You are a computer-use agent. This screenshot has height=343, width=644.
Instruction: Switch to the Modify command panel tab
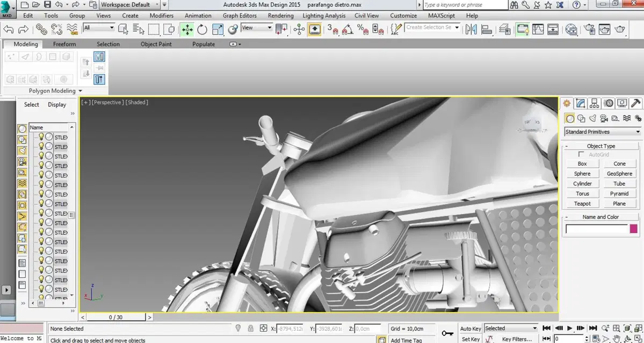coord(580,103)
